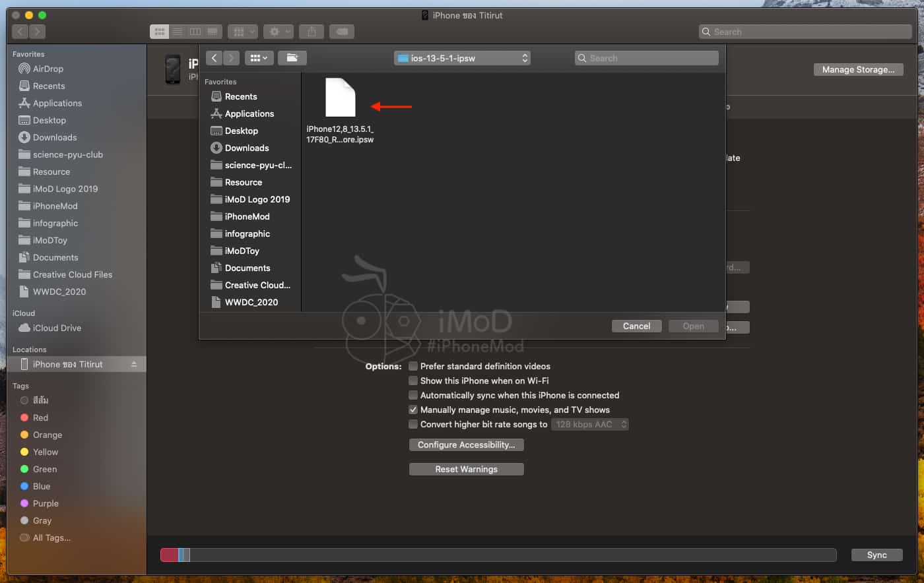Click the eject icon next to iPhone
The image size is (924, 583).
coord(134,364)
